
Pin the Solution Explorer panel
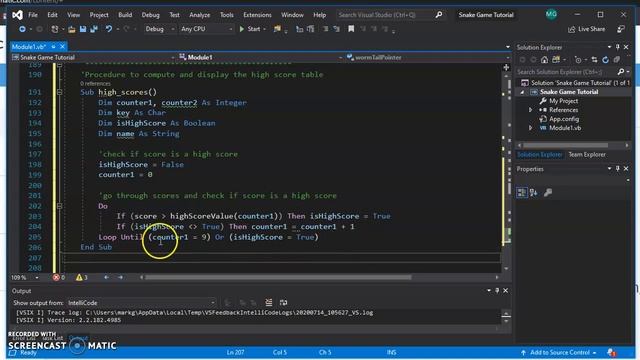click(617, 47)
